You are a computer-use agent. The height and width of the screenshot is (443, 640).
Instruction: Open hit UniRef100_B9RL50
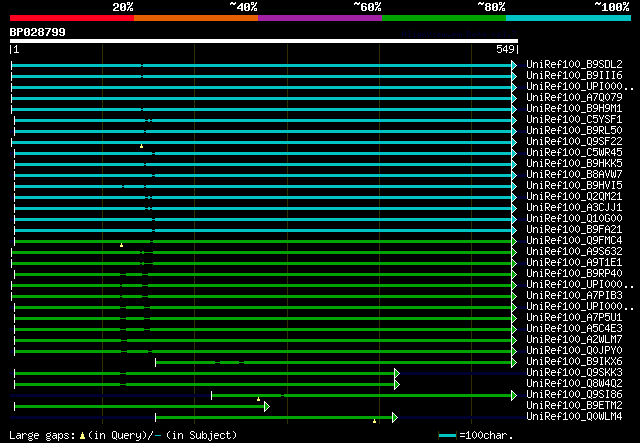574,131
